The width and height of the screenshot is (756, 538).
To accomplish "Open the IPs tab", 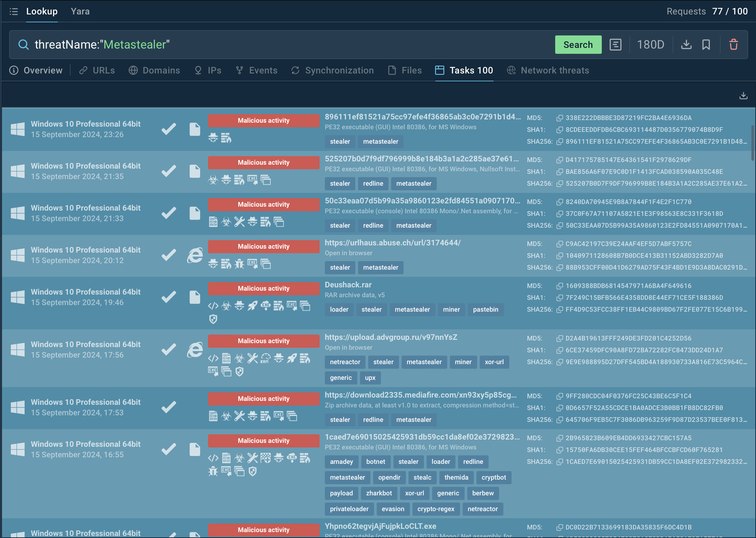I will click(208, 70).
